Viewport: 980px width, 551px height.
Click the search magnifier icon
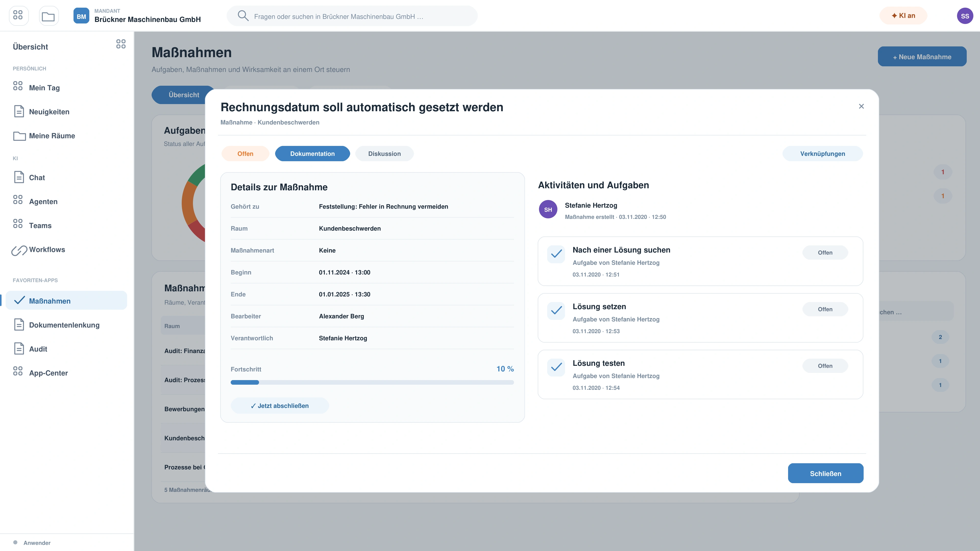[243, 16]
